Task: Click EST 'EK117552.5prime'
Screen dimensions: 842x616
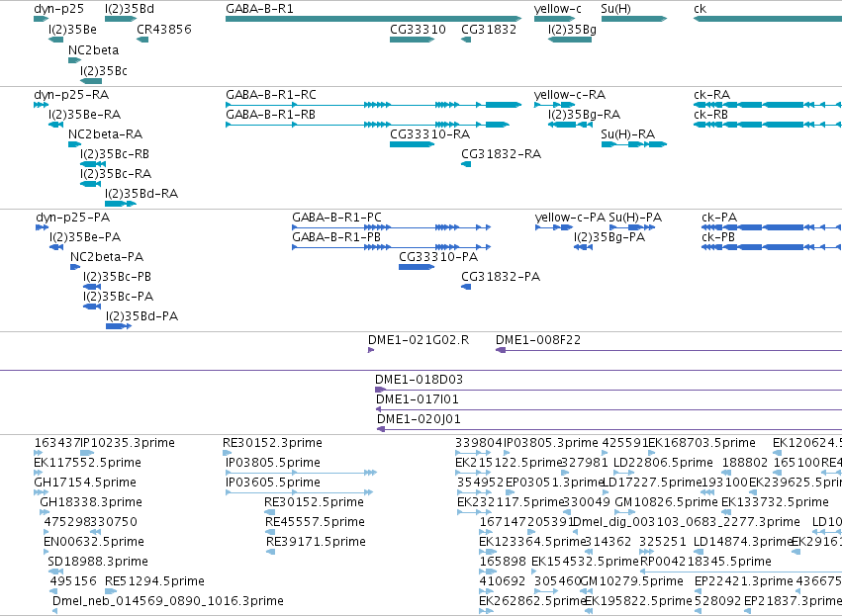Action: click(x=87, y=463)
